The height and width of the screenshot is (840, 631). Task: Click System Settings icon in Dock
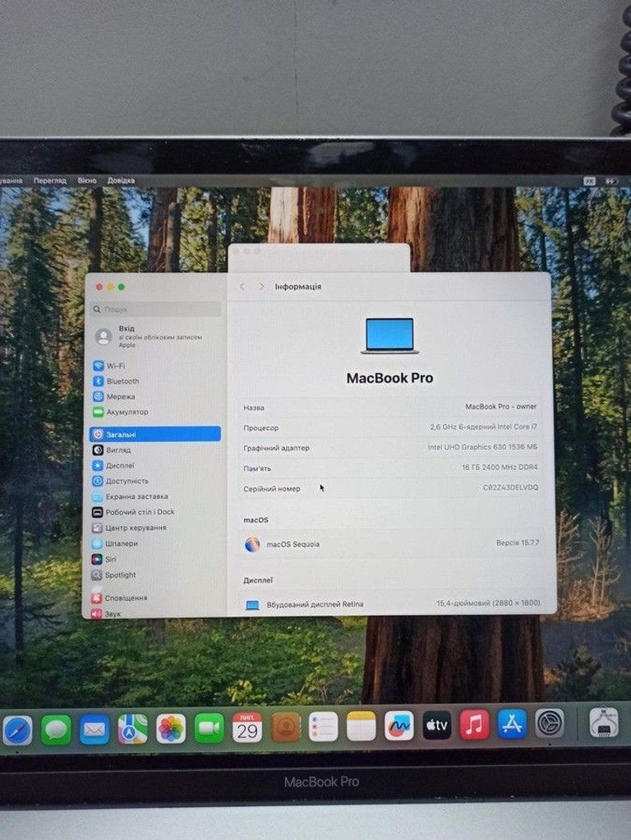tap(550, 723)
